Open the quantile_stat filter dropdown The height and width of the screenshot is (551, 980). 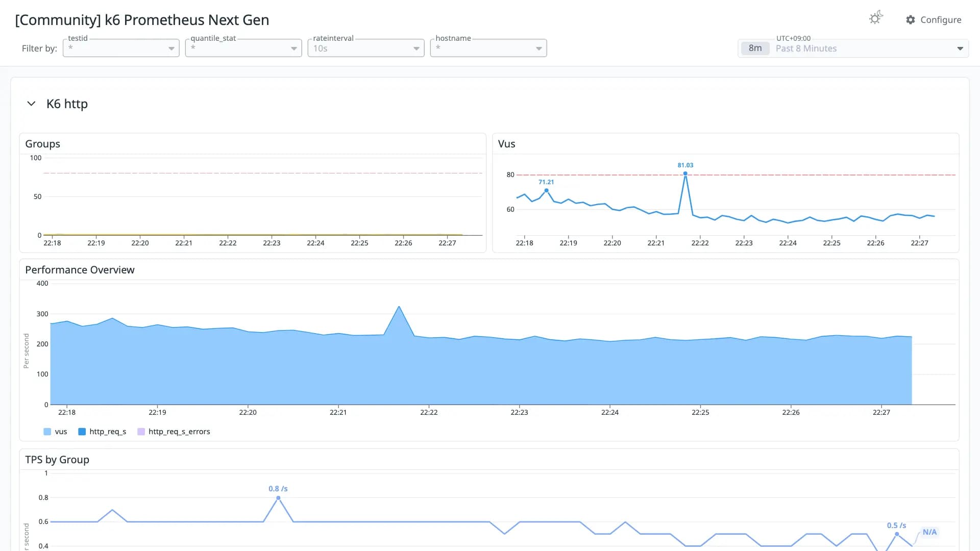pyautogui.click(x=243, y=48)
